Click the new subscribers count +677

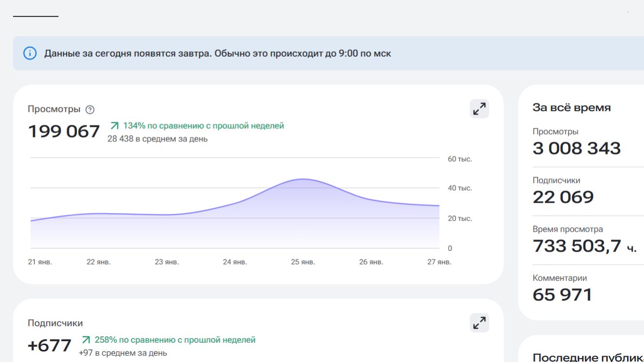(50, 346)
